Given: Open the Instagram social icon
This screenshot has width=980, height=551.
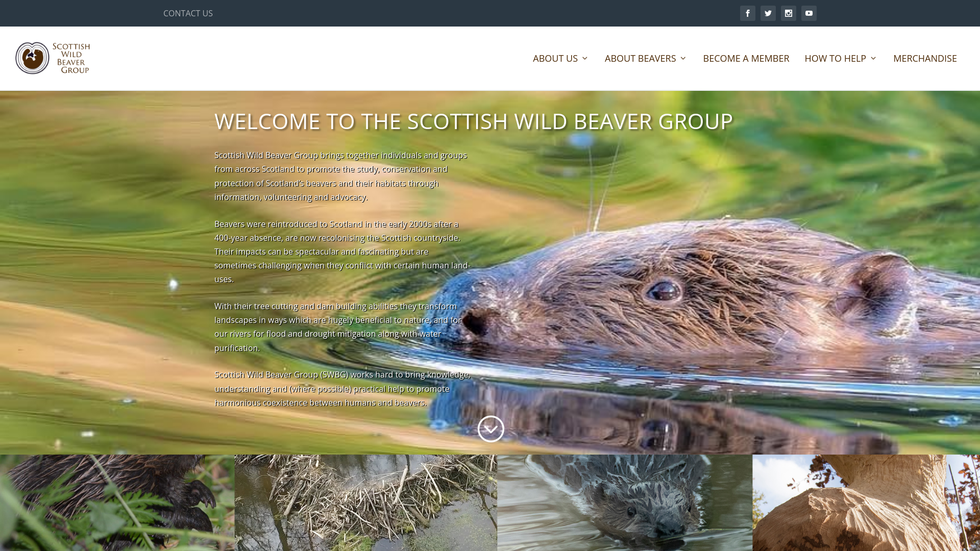Looking at the screenshot, I should (x=789, y=13).
